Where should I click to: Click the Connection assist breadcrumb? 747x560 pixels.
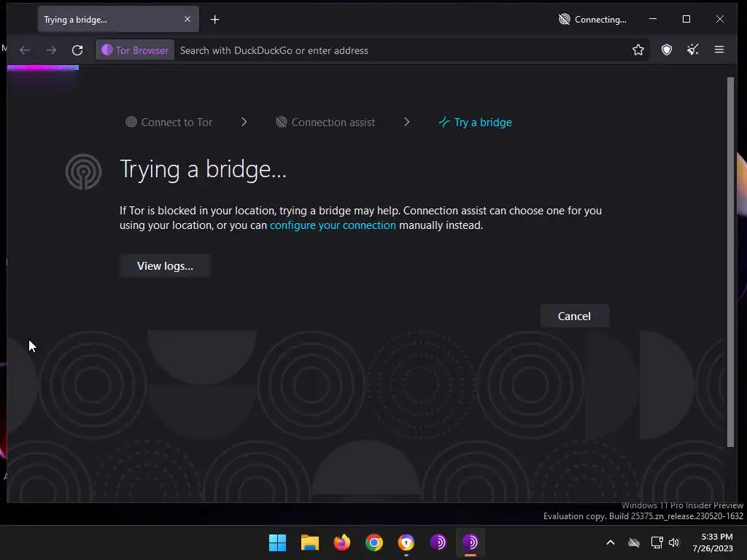click(325, 122)
